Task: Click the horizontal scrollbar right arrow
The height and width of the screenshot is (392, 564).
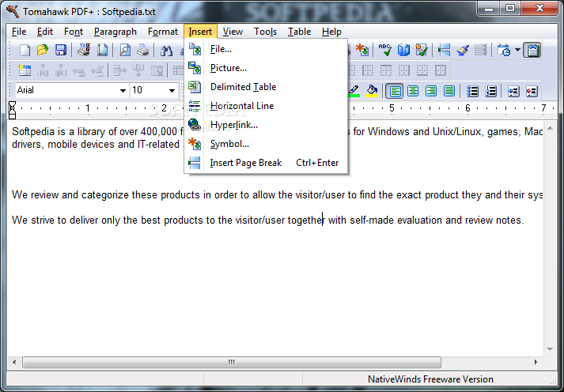Action: coord(536,362)
